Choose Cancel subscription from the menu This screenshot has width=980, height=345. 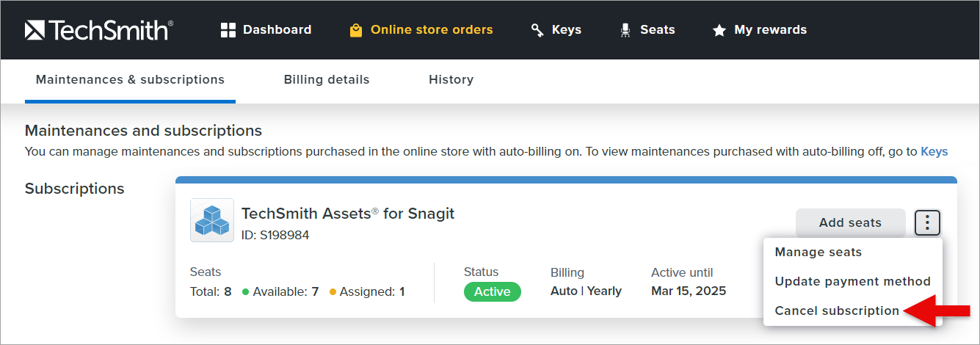click(x=837, y=310)
